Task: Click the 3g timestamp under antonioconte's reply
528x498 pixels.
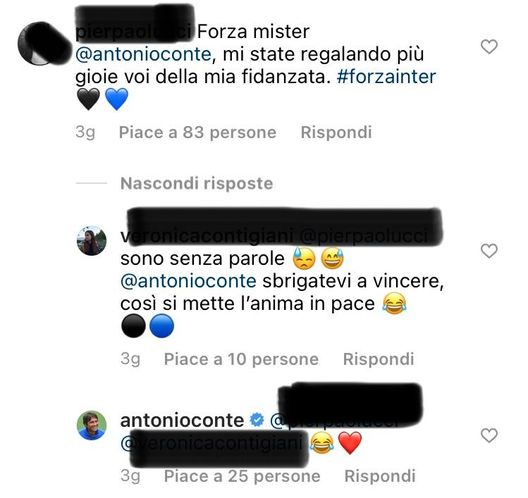Action: pos(130,476)
